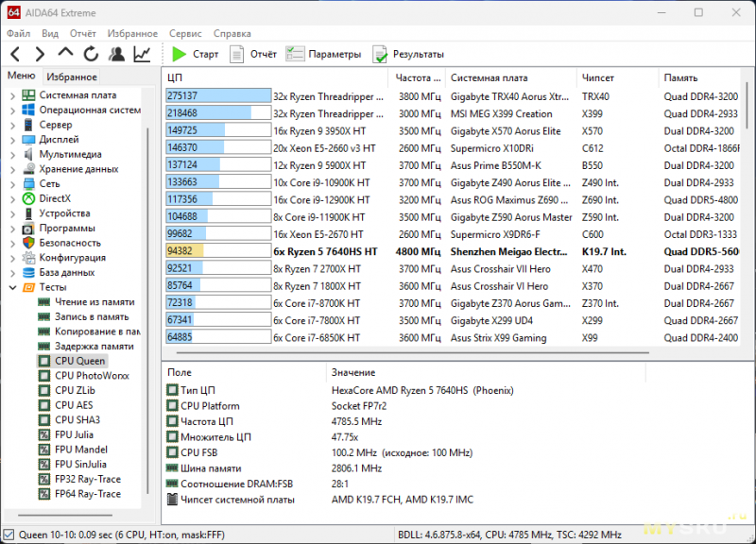Open the Вид menu

[50, 33]
